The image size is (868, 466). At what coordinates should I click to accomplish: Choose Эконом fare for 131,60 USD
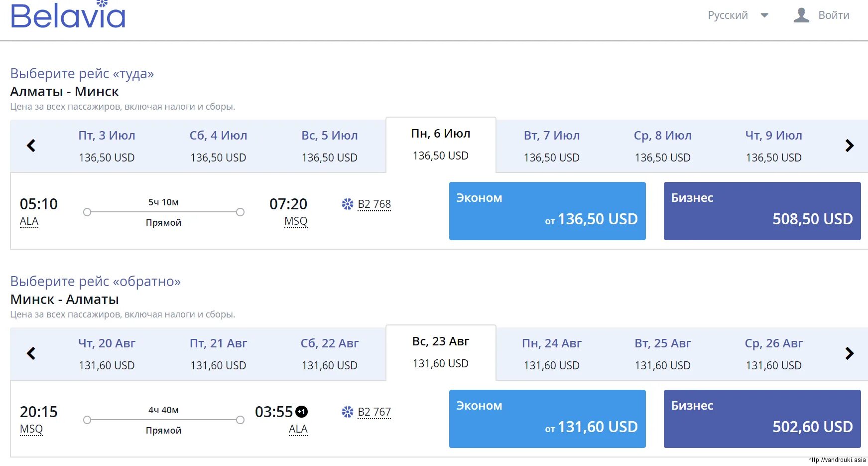(x=547, y=419)
